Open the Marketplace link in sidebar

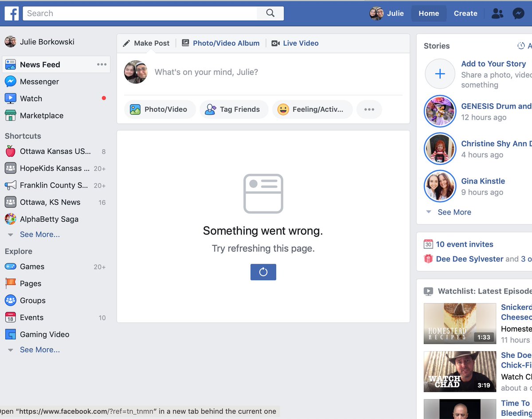[x=42, y=115]
